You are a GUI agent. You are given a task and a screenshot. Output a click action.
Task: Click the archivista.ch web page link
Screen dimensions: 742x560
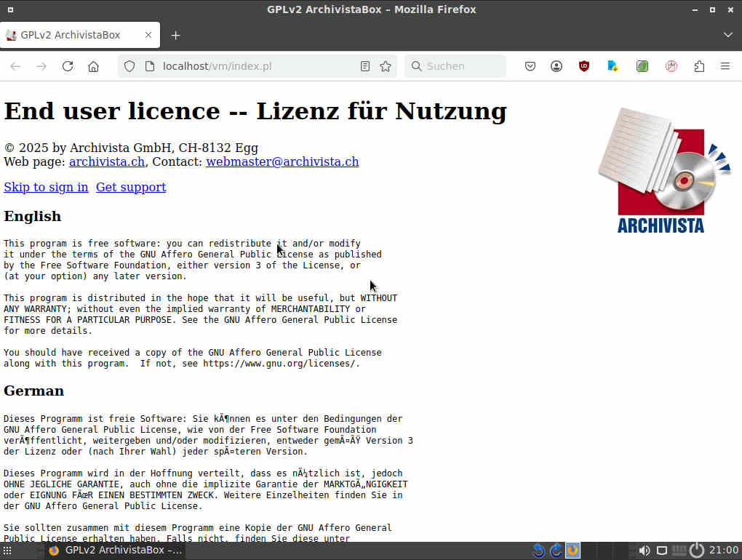(x=106, y=161)
